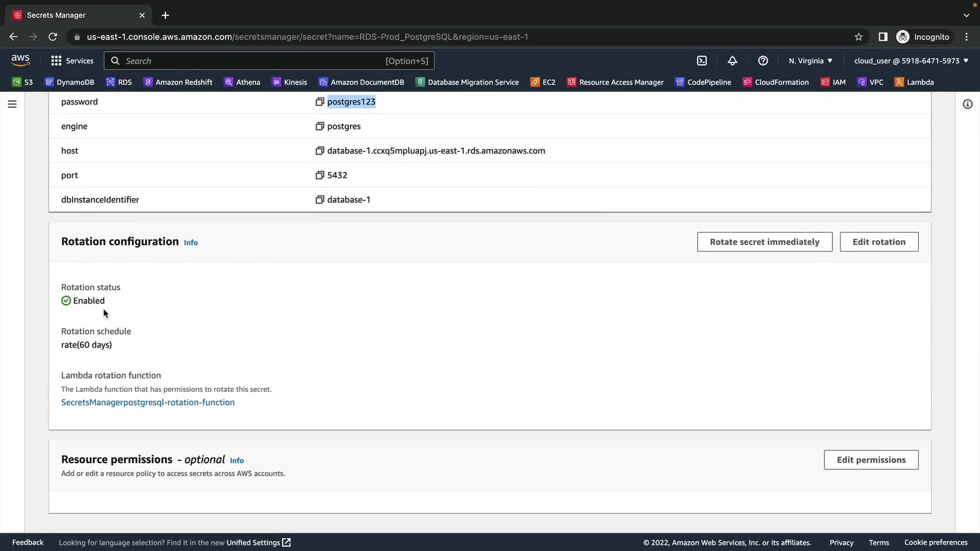Open SecretsManagerpostgresql-rotation-function link

click(x=148, y=403)
